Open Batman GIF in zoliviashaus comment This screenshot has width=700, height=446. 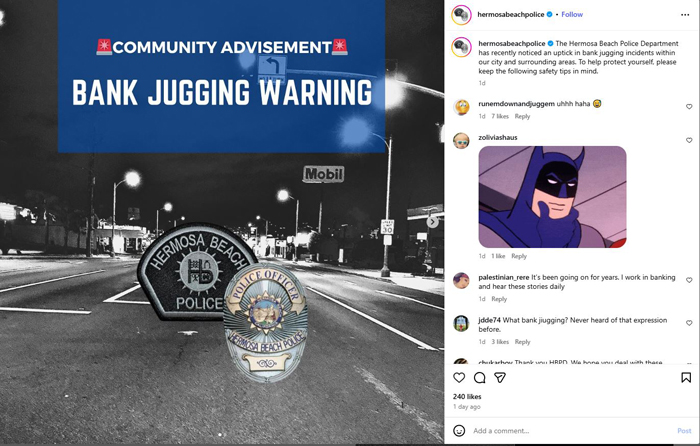click(552, 197)
